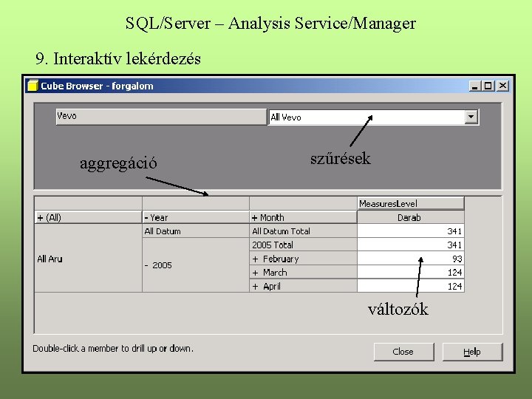Click the drill up or down hint text
The width and height of the screenshot is (532, 399).
point(113,349)
